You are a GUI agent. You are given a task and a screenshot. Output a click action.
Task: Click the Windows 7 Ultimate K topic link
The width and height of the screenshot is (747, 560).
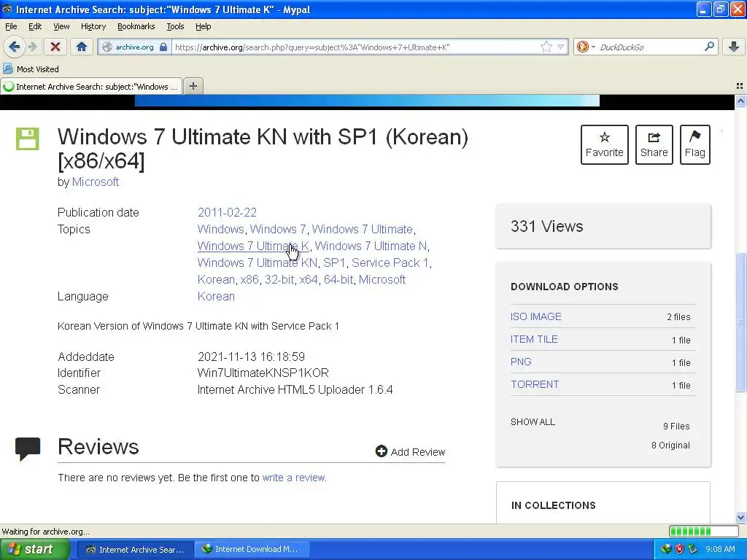253,246
